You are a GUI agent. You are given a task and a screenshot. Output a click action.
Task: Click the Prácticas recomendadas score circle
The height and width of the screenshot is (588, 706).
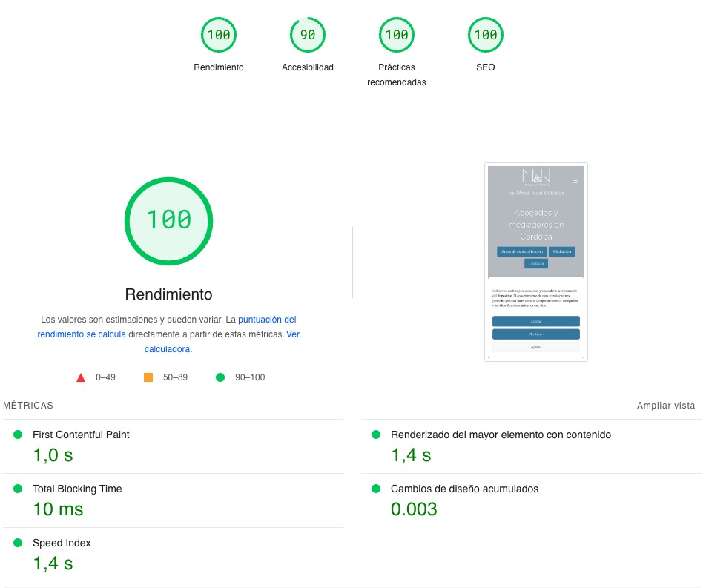[396, 34]
